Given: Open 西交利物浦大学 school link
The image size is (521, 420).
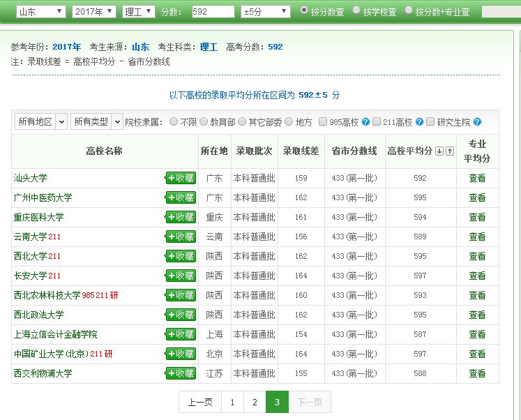Looking at the screenshot, I should coord(43,373).
